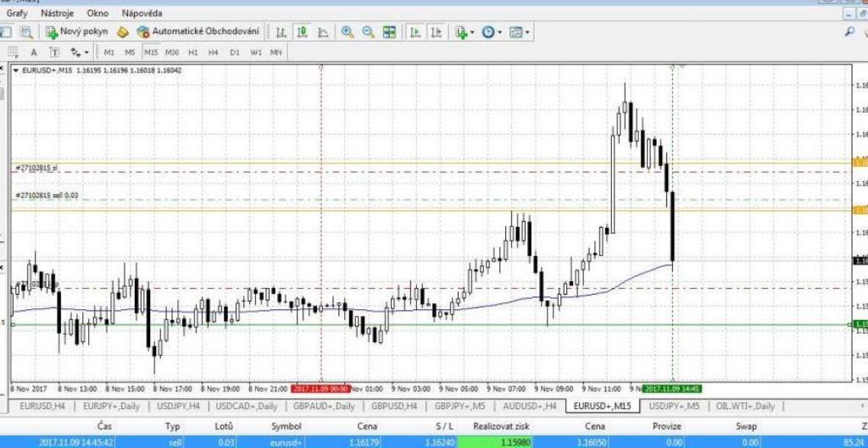Switch chart to line chart type
Viewport: 868px width, 448px height.
pos(323,32)
